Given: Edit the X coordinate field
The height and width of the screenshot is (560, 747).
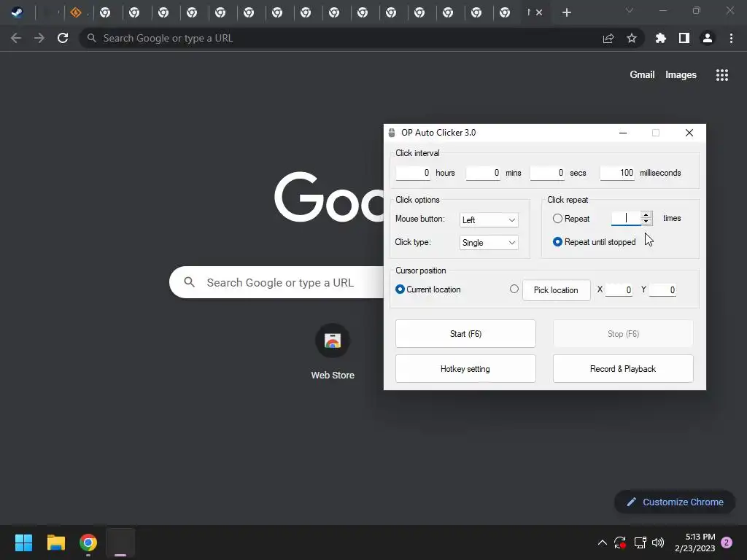Looking at the screenshot, I should coord(619,290).
